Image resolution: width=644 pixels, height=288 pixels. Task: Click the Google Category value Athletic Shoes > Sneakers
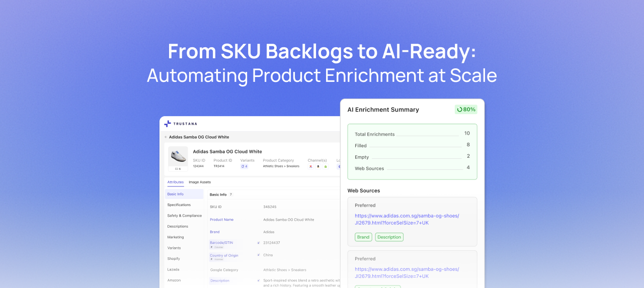coord(285,270)
